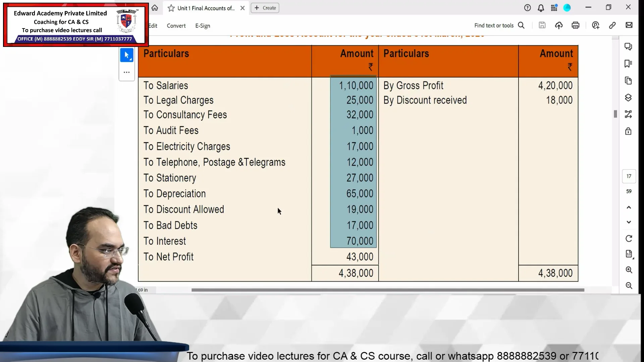Screen dimensions: 644x362
Task: Print the PDF document
Action: [x=576, y=25]
